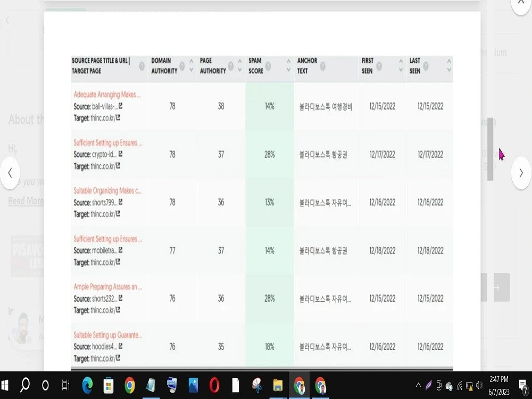Open Task View on the taskbar
Image resolution: width=532 pixels, height=399 pixels.
tap(65, 385)
